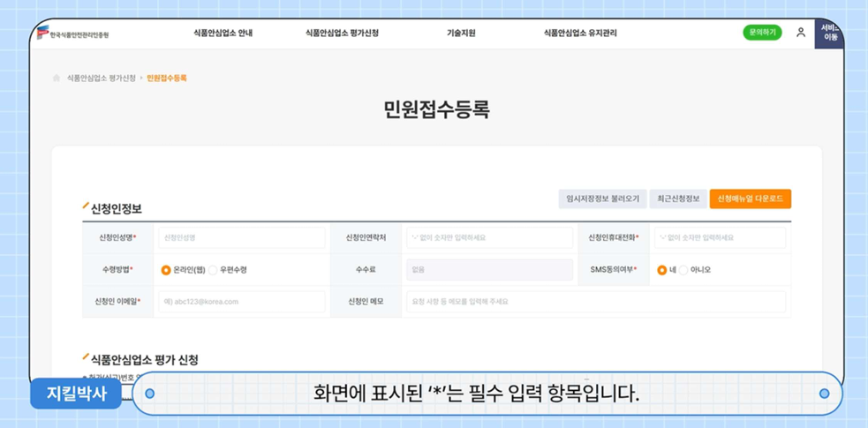Click the 서비스 이동 button

click(829, 34)
